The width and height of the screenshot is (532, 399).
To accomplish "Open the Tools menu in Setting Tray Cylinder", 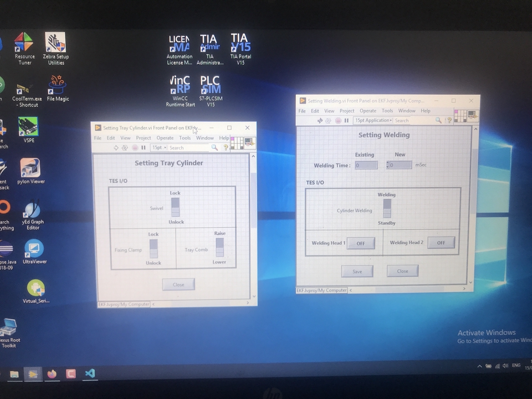I will [185, 137].
